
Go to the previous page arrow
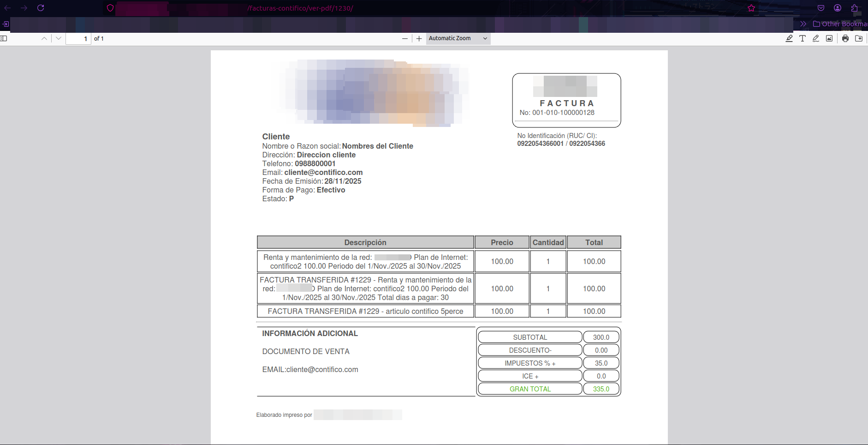44,39
